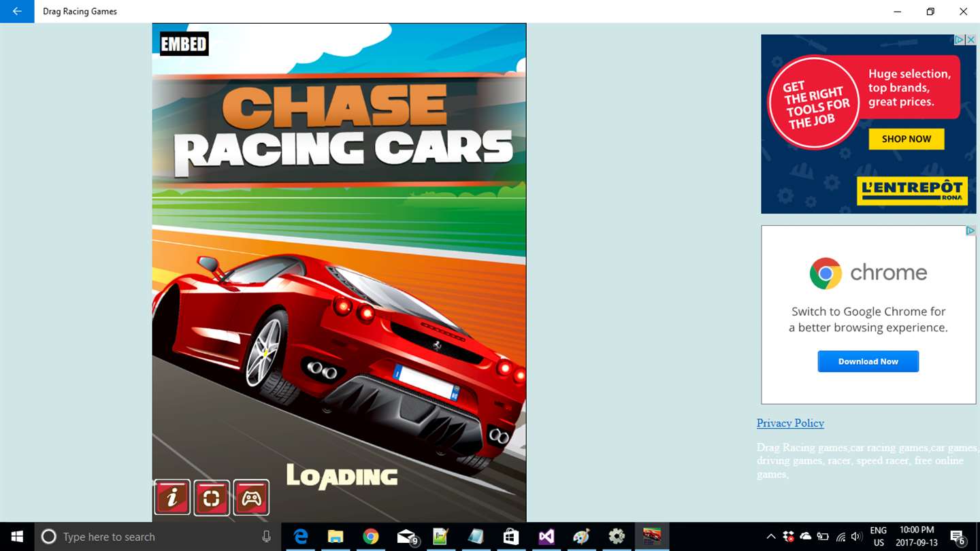This screenshot has height=551, width=980.
Task: Open Microsoft Edge from the taskbar
Action: pyautogui.click(x=301, y=537)
